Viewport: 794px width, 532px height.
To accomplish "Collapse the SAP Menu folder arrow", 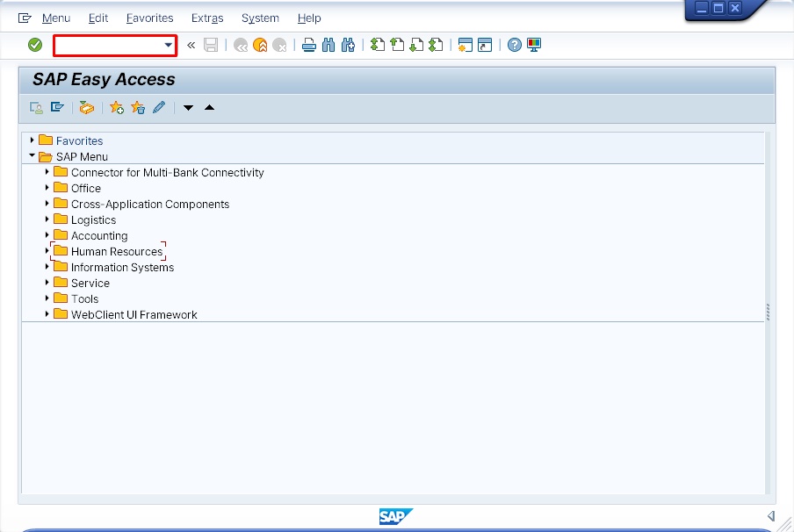I will [32, 156].
